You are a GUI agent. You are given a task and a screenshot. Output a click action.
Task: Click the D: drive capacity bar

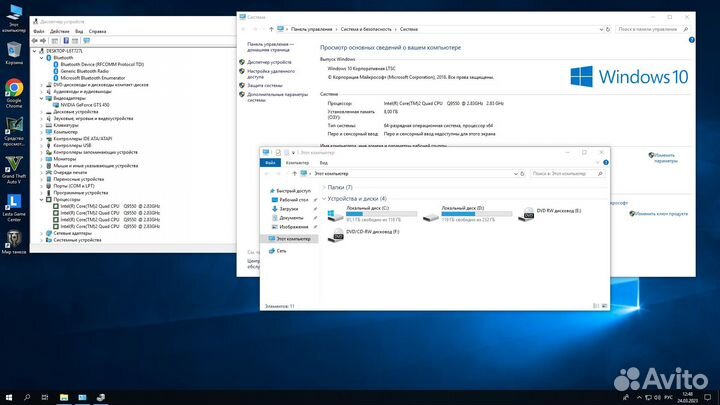click(x=476, y=214)
